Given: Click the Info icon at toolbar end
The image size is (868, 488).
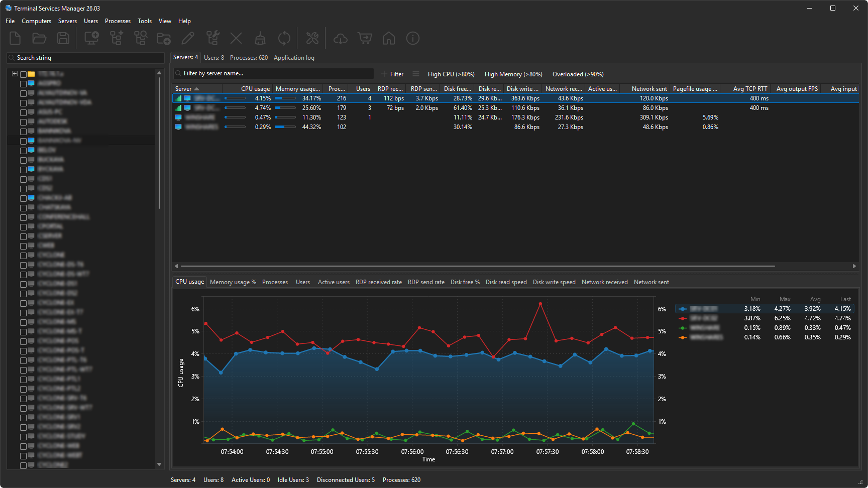Looking at the screenshot, I should click(412, 38).
